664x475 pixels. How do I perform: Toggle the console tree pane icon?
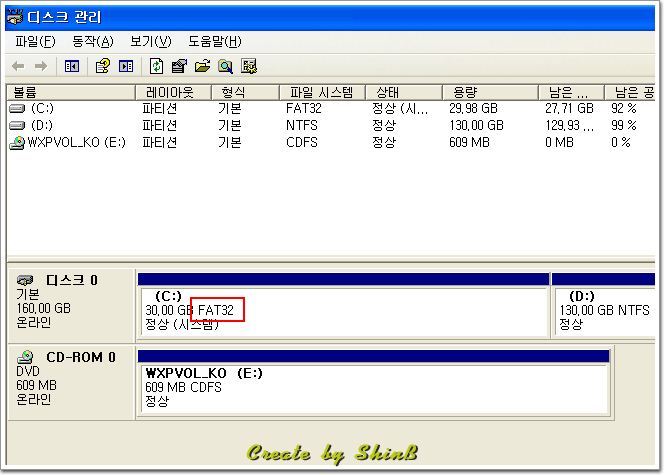[x=72, y=66]
